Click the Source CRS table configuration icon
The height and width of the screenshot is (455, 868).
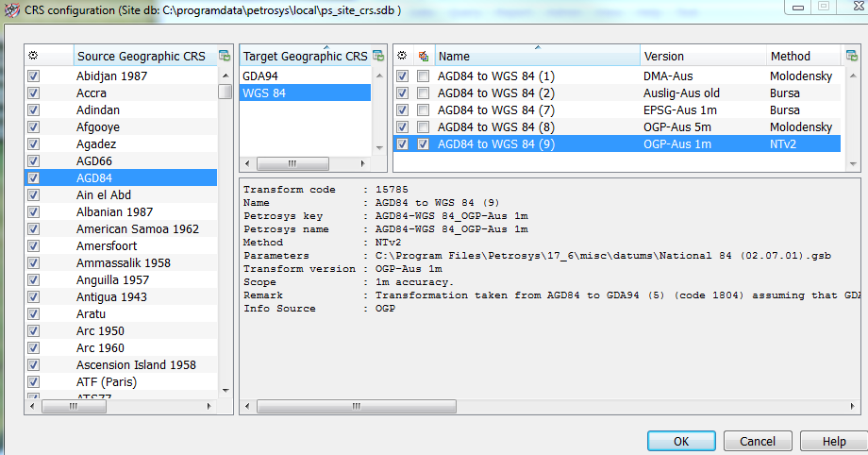point(225,56)
